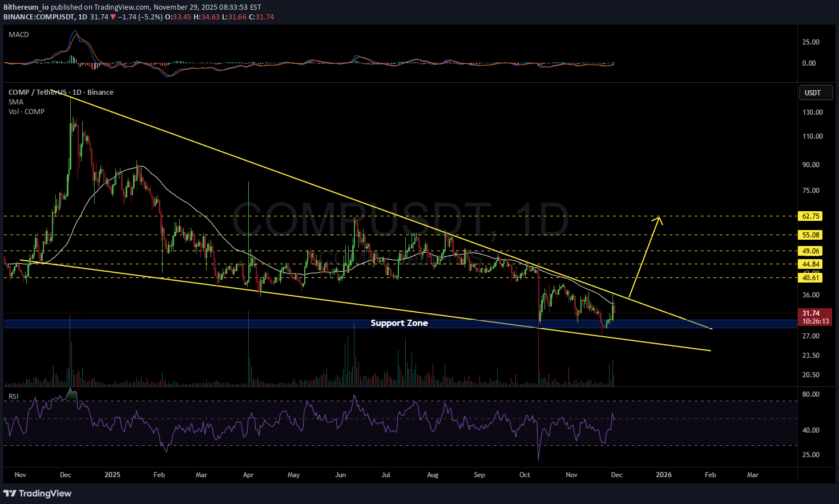Image resolution: width=839 pixels, height=504 pixels.
Task: Select the 40.61 yellow price label
Action: pyautogui.click(x=810, y=278)
